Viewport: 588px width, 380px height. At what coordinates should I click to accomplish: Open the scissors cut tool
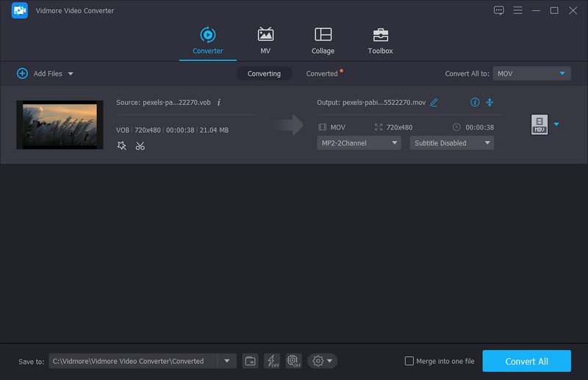tap(140, 146)
